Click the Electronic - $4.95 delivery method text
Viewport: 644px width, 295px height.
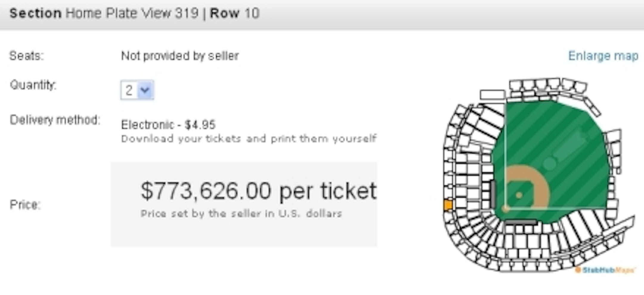pyautogui.click(x=168, y=125)
